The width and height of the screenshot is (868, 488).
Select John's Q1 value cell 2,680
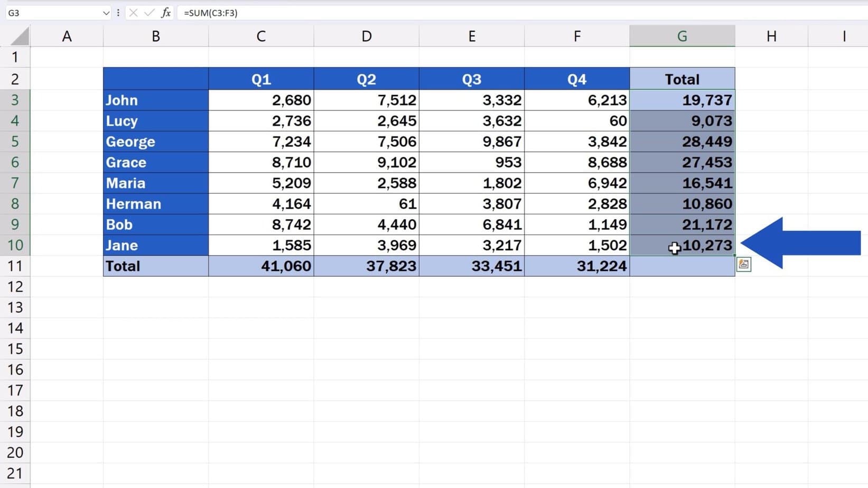click(x=260, y=100)
